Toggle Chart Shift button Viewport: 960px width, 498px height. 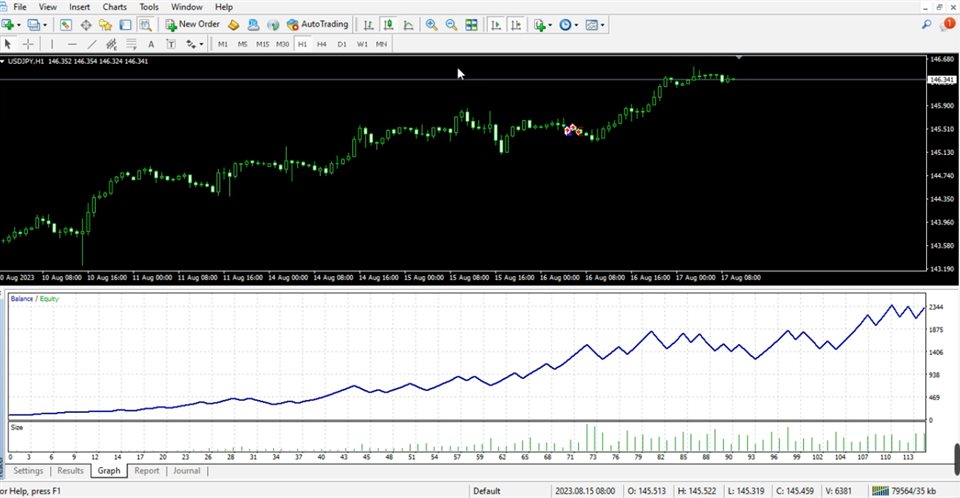(516, 25)
